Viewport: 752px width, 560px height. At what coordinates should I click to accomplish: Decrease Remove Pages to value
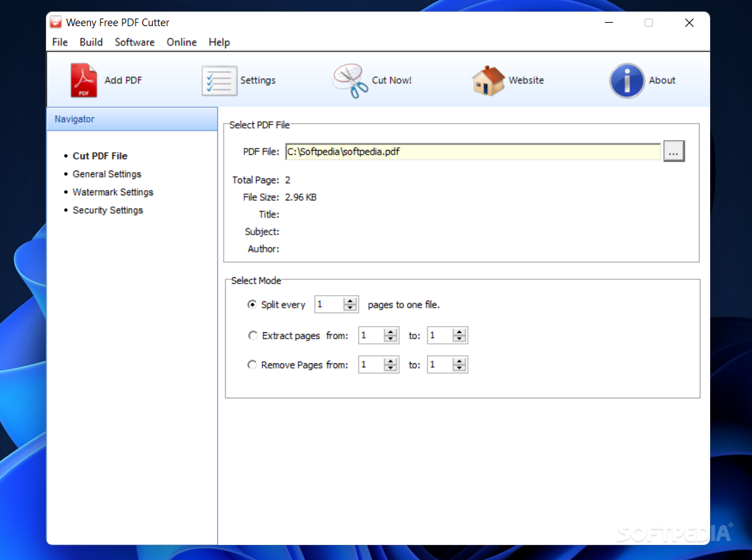coord(460,368)
